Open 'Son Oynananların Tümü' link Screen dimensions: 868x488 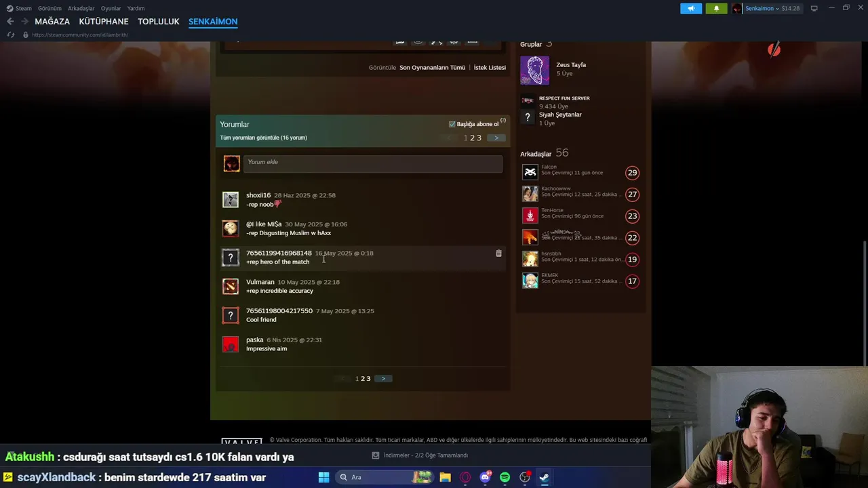click(432, 67)
